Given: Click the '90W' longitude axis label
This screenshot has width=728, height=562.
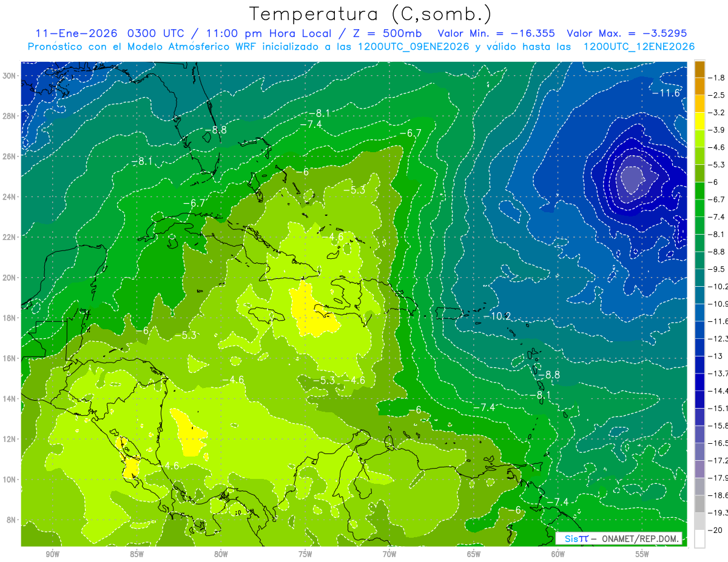Looking at the screenshot, I should point(52,554).
